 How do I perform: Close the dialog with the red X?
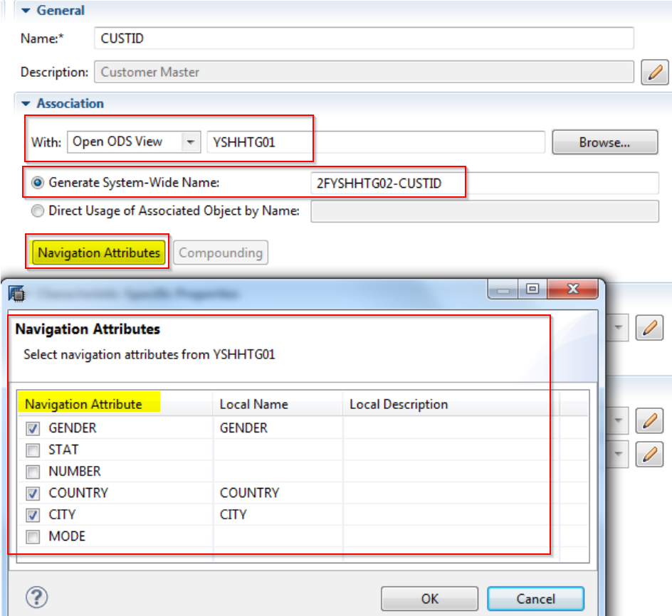[x=572, y=290]
